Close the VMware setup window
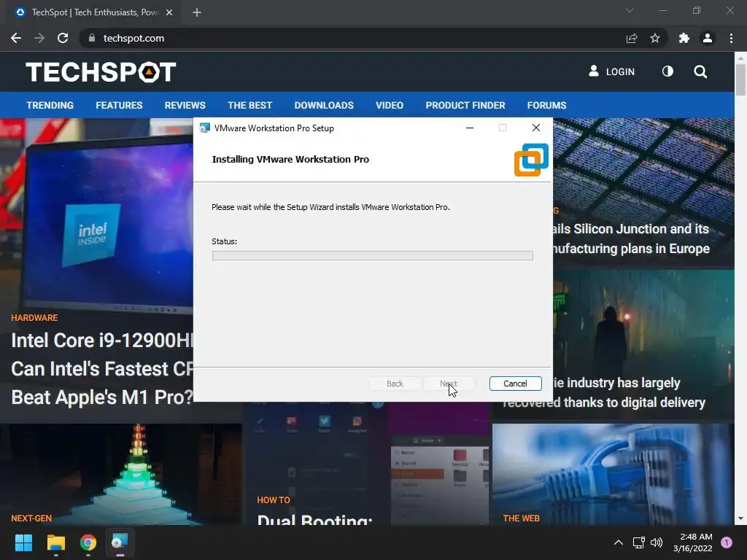Screen dimensions: 747x560 pyautogui.click(x=536, y=128)
